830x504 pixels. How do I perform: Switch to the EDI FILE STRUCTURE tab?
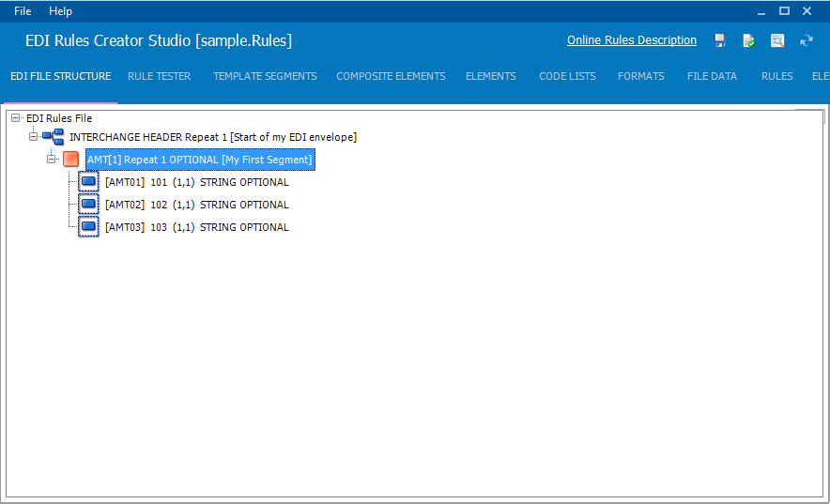pos(61,76)
